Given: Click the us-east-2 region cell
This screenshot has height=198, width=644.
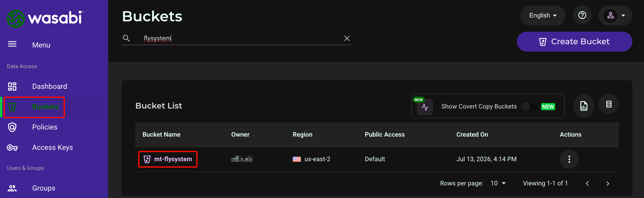Looking at the screenshot, I should point(317,159).
